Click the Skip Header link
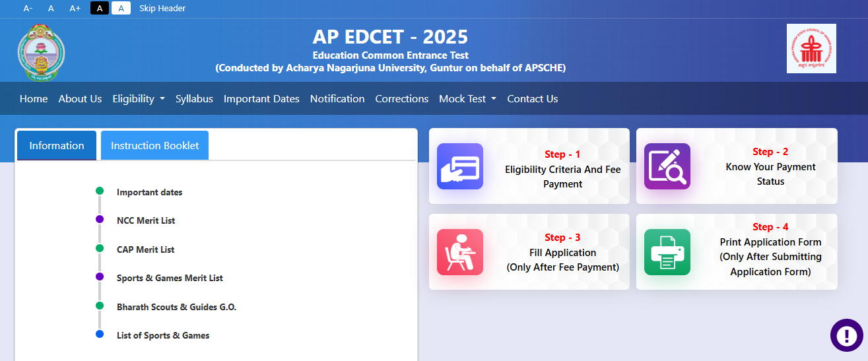This screenshot has height=361, width=868. point(162,9)
